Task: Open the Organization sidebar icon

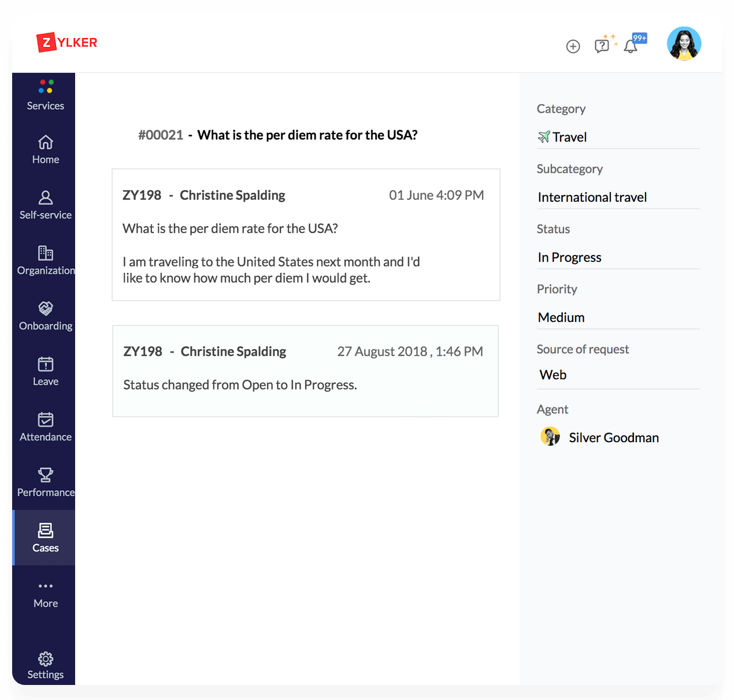Action: 46,253
